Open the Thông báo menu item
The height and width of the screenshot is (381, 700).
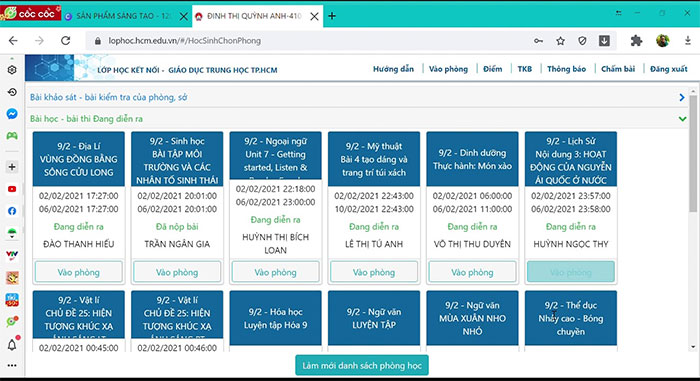pos(566,69)
